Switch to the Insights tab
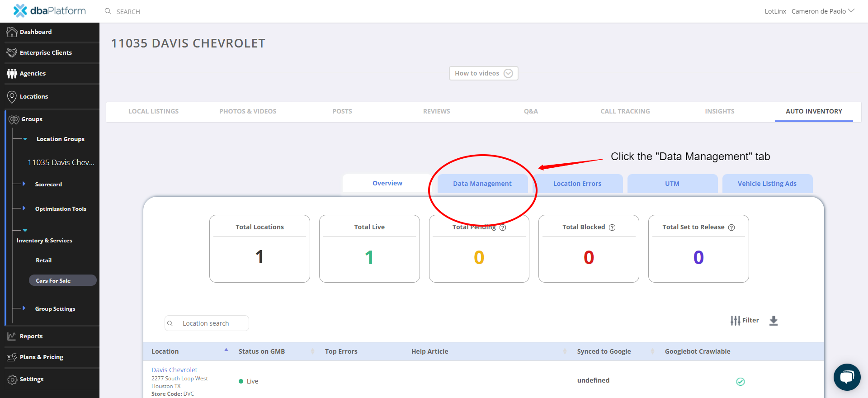 click(x=720, y=111)
